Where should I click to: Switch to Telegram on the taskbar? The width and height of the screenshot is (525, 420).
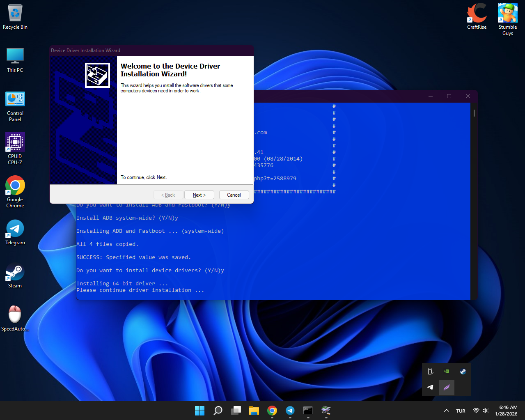tap(290, 411)
